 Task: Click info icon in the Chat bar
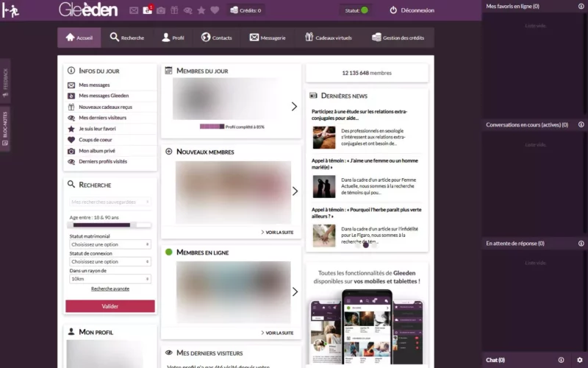(x=561, y=360)
